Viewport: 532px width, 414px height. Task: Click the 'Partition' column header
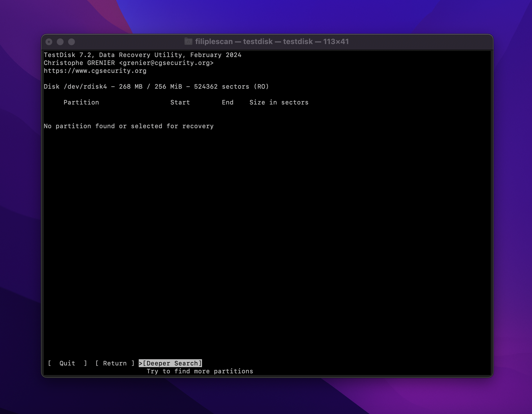click(81, 103)
